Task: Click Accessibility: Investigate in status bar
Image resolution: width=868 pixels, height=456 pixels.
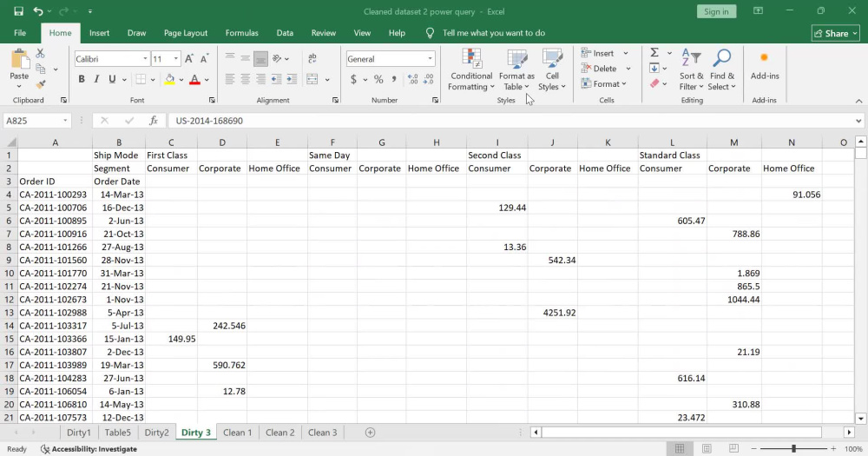Action: coord(89,449)
